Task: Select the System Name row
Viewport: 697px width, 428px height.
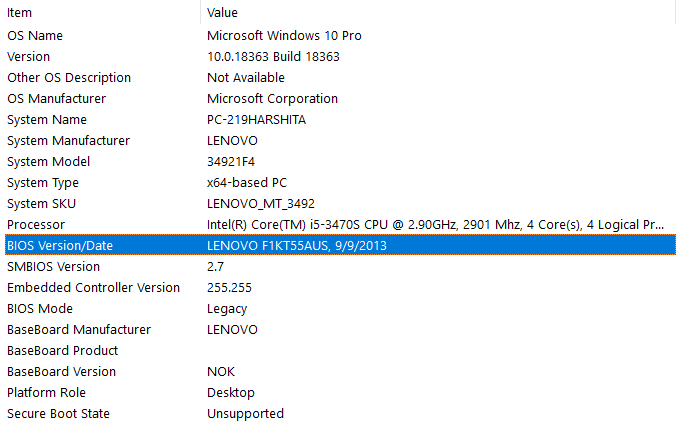Action: 47,119
